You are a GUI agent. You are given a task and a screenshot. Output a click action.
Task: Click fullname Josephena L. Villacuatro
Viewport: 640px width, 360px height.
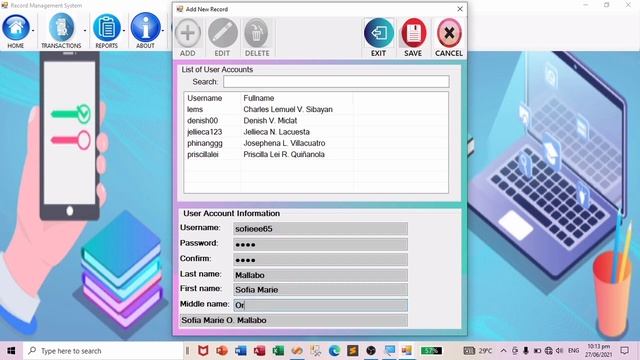coord(284,143)
